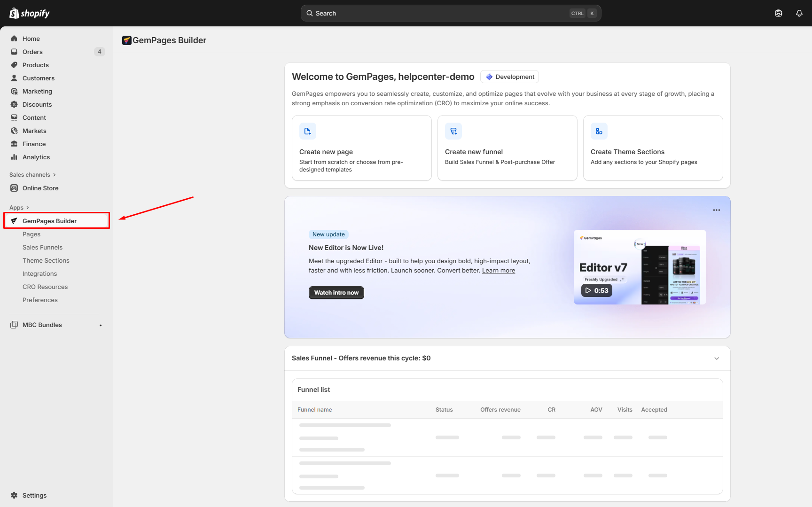Click the Shopify logo
The width and height of the screenshot is (812, 507).
[x=30, y=13]
